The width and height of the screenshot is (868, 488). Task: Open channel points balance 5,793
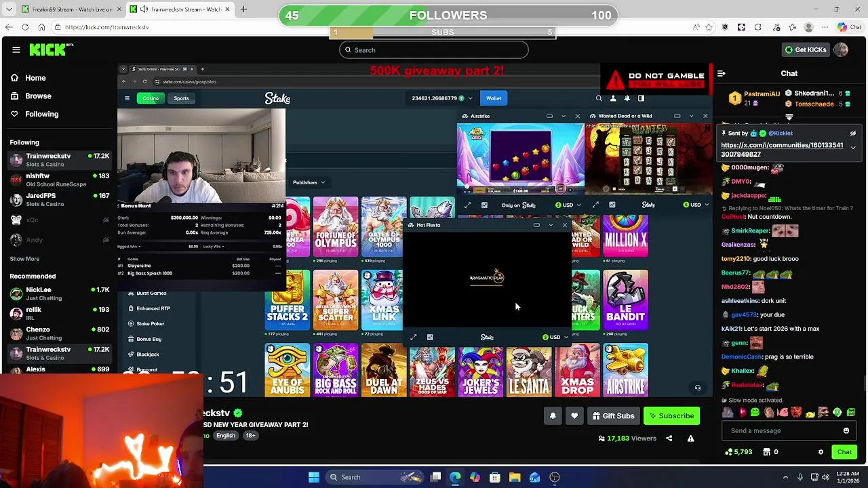(738, 452)
